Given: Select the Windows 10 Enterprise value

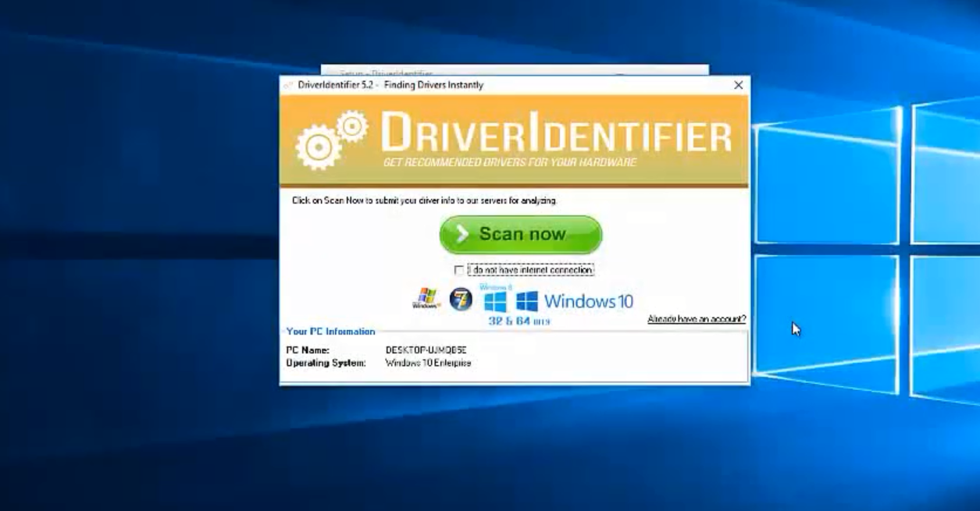Looking at the screenshot, I should pyautogui.click(x=428, y=363).
